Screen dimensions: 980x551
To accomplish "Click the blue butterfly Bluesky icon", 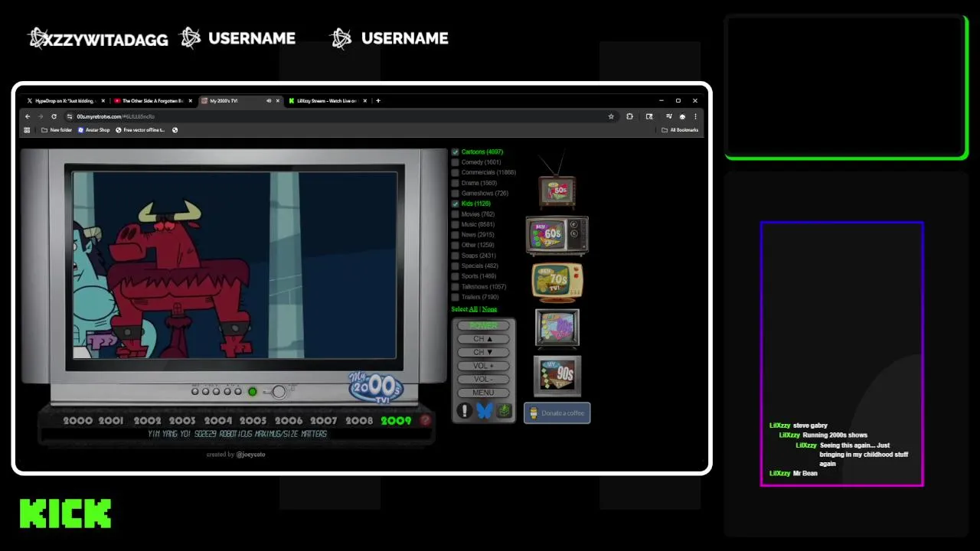I will click(x=484, y=411).
